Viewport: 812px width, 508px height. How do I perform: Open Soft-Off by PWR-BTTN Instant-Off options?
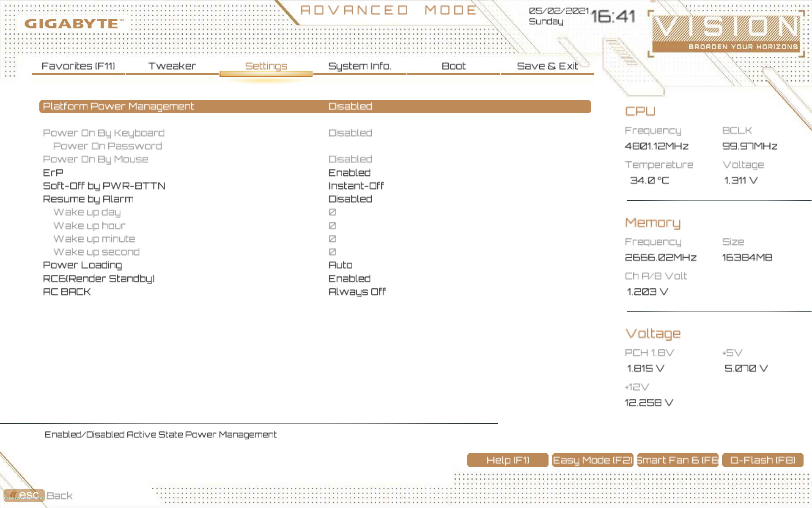click(356, 186)
